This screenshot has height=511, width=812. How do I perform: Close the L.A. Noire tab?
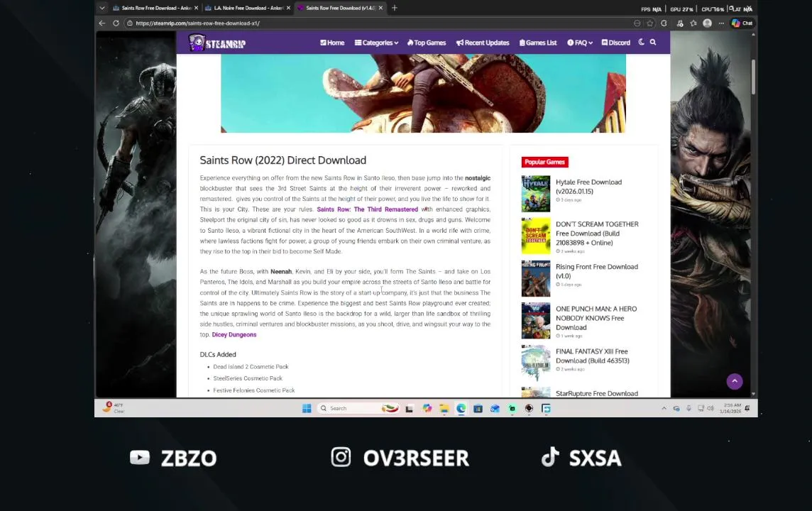point(288,8)
